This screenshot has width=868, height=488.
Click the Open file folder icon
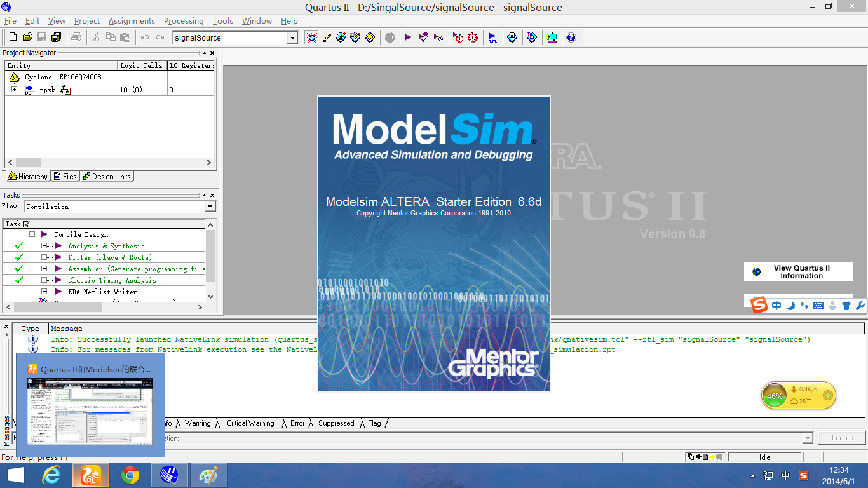[x=28, y=37]
